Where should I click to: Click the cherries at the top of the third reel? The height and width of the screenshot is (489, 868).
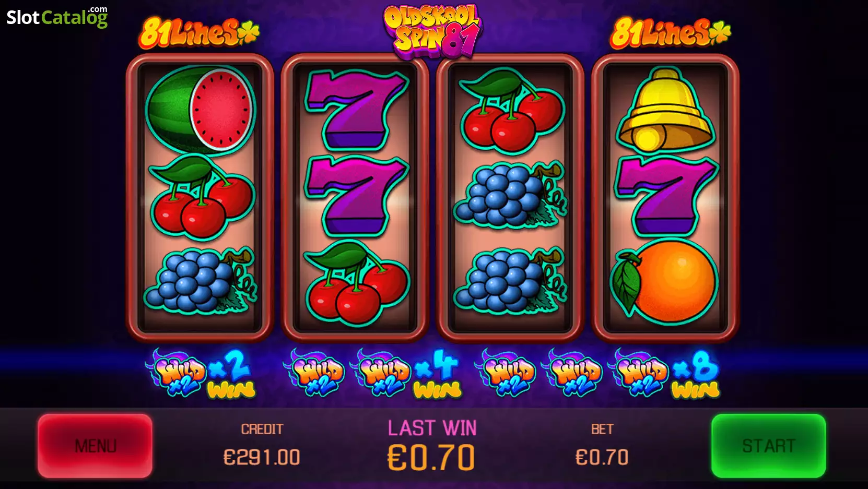(x=512, y=111)
